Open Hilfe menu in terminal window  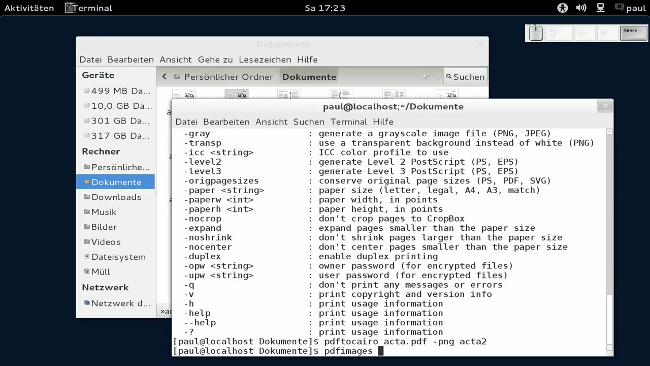click(383, 122)
